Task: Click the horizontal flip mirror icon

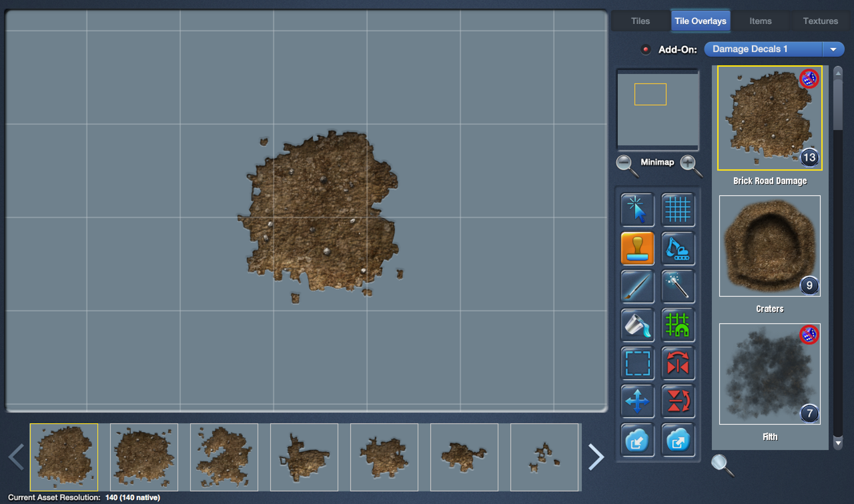Action: click(x=678, y=363)
